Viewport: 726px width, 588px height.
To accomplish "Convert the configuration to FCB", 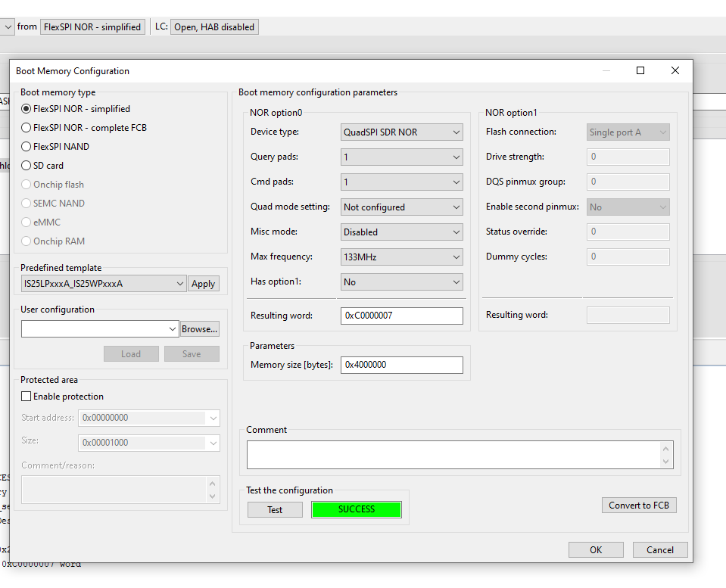I will tap(639, 505).
